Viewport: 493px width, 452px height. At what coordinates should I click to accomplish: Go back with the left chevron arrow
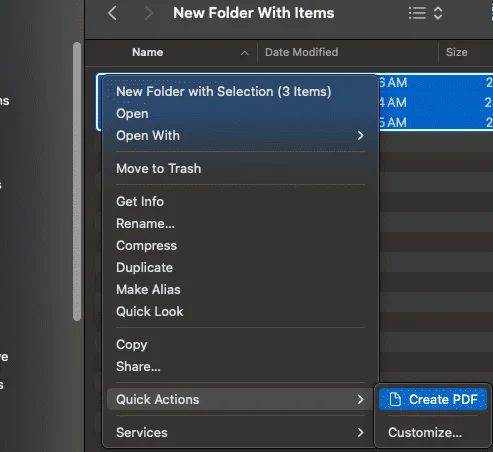coord(112,14)
